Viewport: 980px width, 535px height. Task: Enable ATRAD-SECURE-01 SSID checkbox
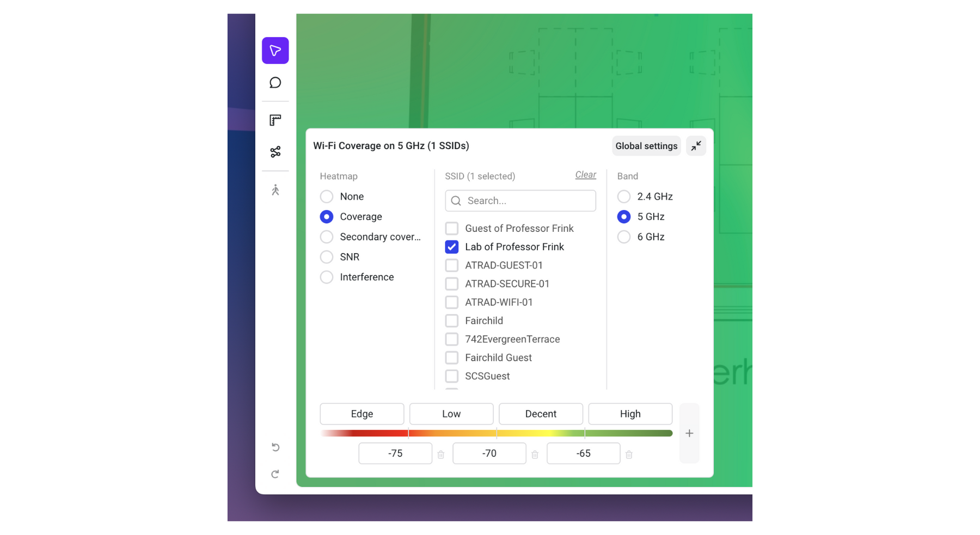(451, 284)
